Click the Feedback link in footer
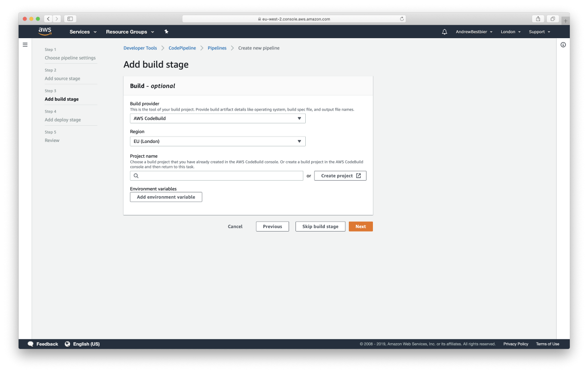The height and width of the screenshot is (373, 588). 47,344
